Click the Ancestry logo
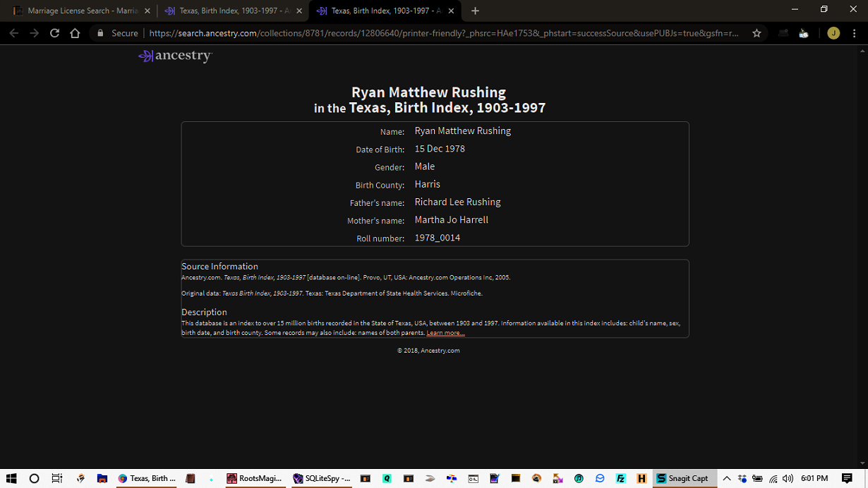Screen dimensions: 868x488 pos(175,56)
